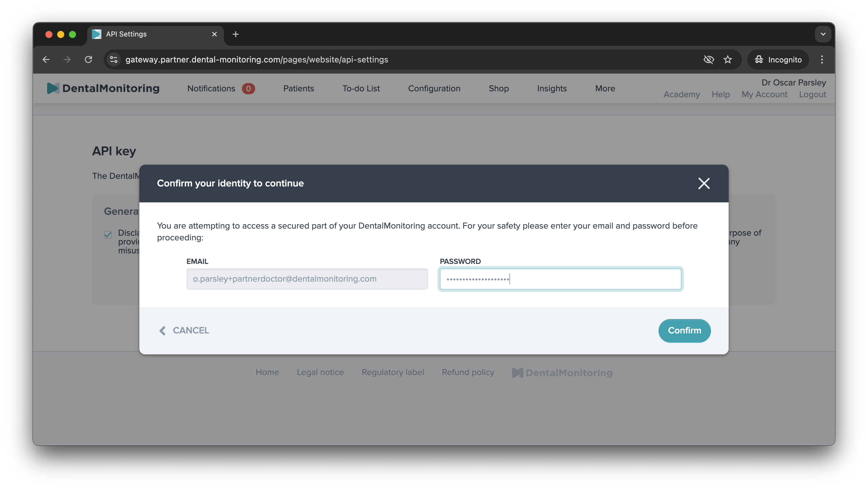Reload the API Settings page
868x489 pixels.
point(88,60)
